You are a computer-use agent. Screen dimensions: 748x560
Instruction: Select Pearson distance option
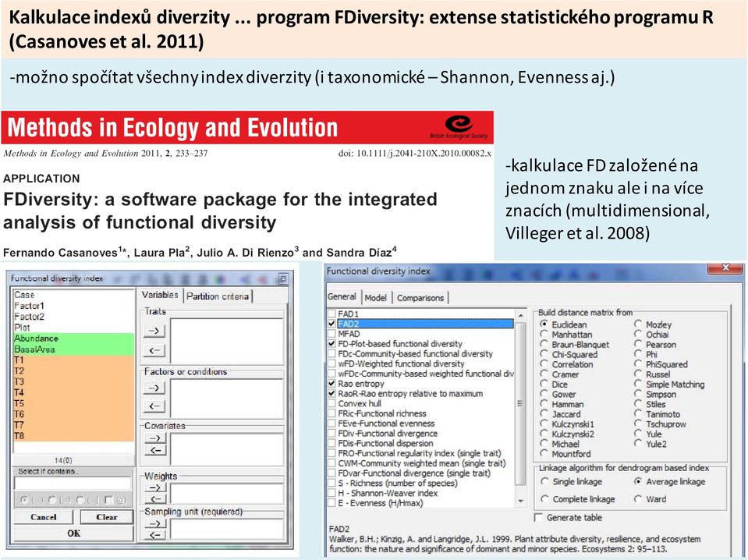coord(638,344)
